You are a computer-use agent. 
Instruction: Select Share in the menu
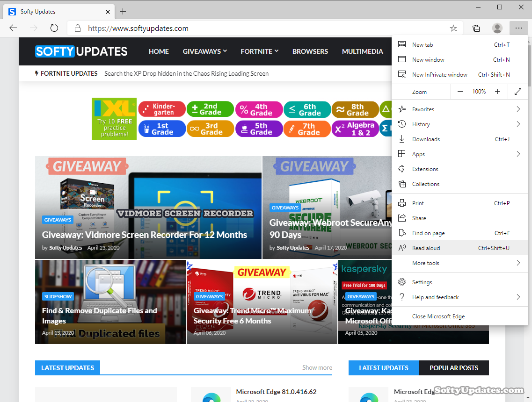coord(460,218)
